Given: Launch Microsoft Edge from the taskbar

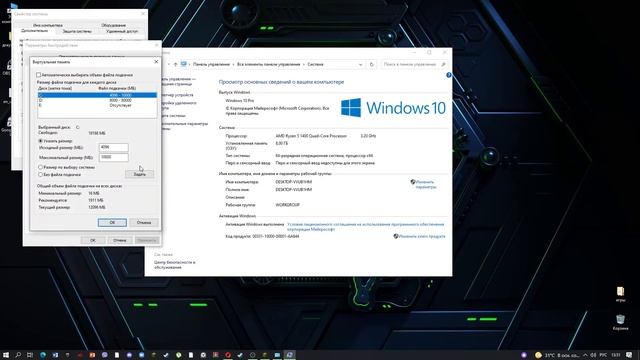Looking at the screenshot, I should [x=43, y=355].
